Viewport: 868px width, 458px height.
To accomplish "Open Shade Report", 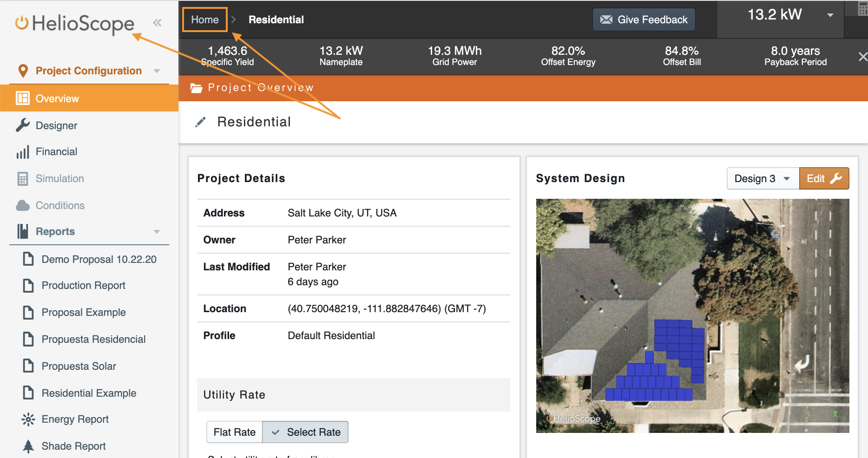I will pos(74,446).
